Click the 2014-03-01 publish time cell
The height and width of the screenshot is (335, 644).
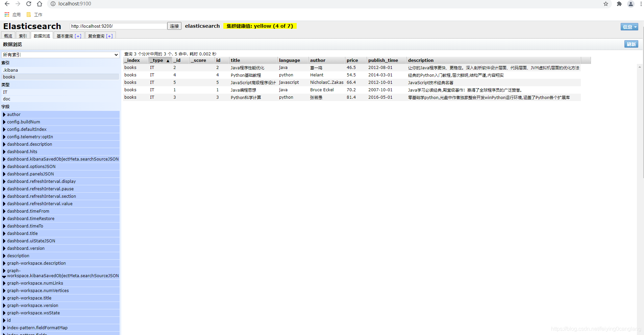(x=380, y=75)
